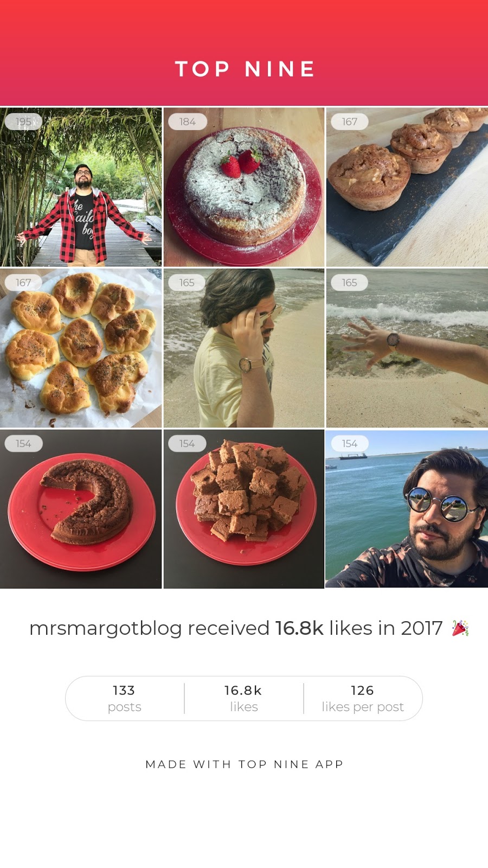This screenshot has height=868, width=488.
Task: Tap the Made With Top Nine App text
Action: (x=245, y=764)
